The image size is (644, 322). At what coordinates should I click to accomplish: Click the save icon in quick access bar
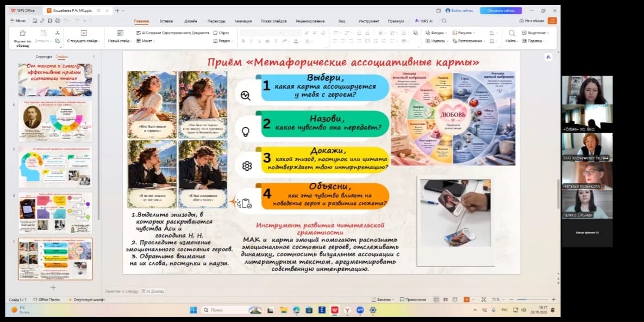click(x=35, y=21)
